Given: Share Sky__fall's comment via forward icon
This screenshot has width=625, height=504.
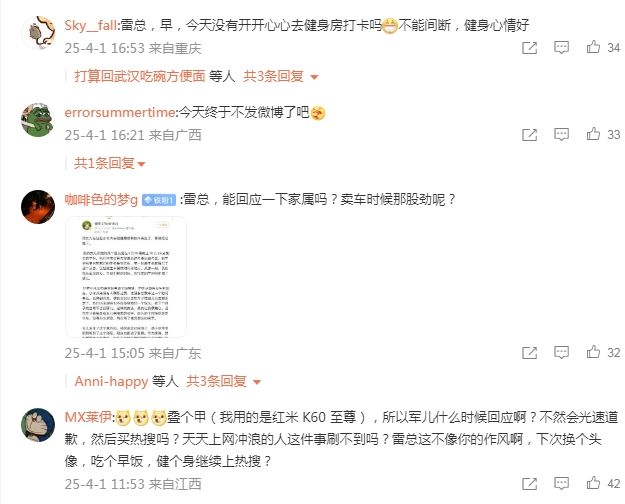Looking at the screenshot, I should [x=529, y=48].
